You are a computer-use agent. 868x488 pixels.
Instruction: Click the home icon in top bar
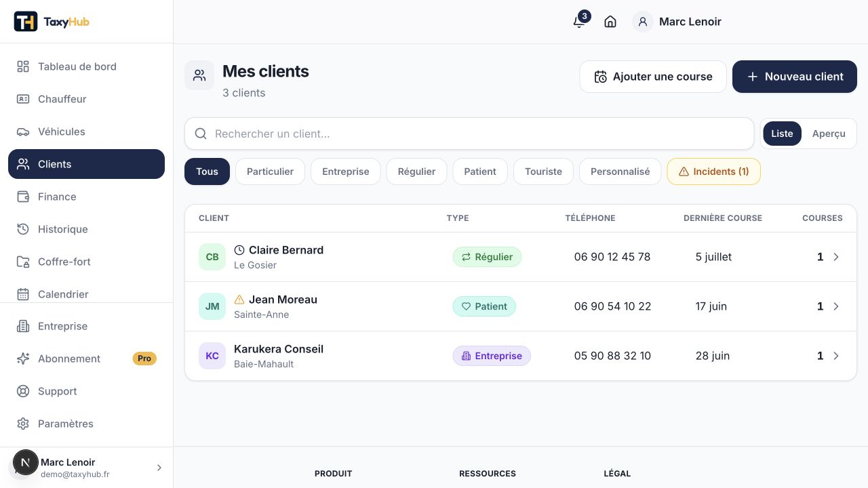pos(610,22)
